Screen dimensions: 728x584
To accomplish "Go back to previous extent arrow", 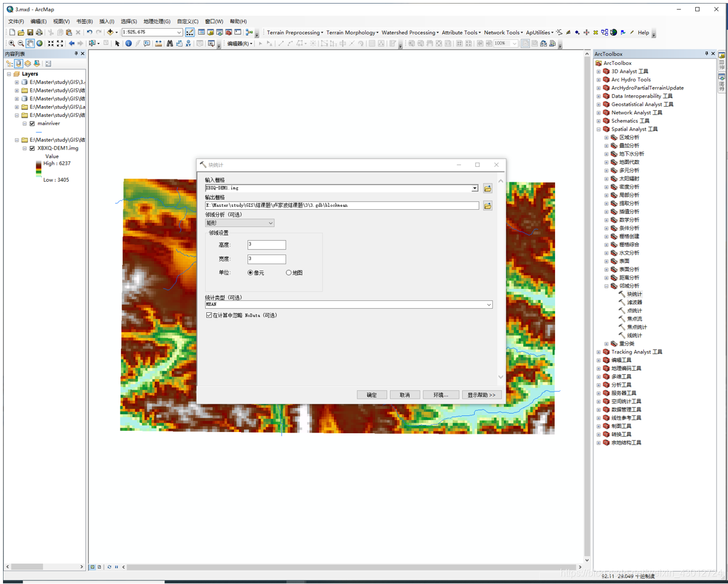I will click(x=72, y=44).
